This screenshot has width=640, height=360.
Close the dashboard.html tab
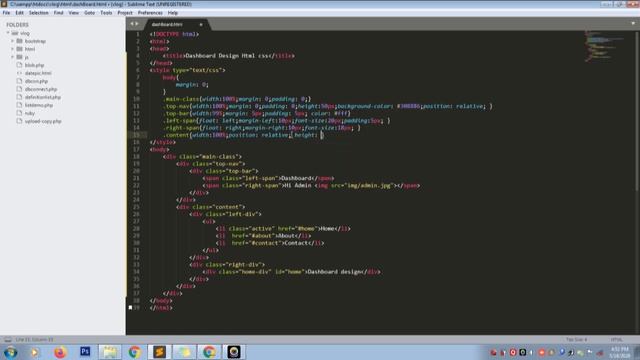tap(201, 24)
